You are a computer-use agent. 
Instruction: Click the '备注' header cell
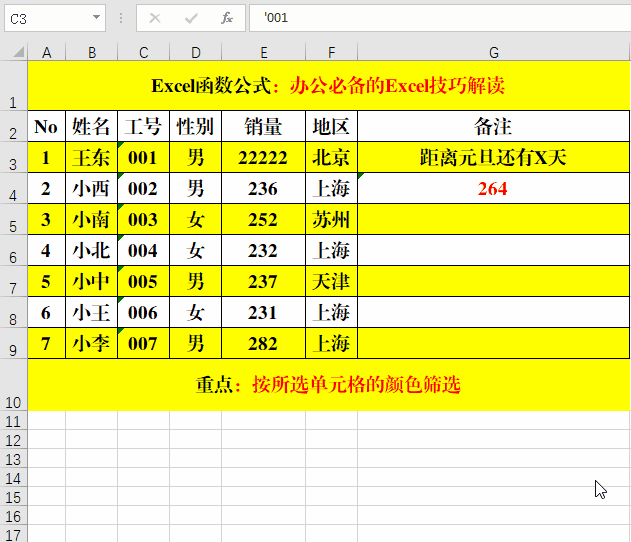click(x=493, y=126)
